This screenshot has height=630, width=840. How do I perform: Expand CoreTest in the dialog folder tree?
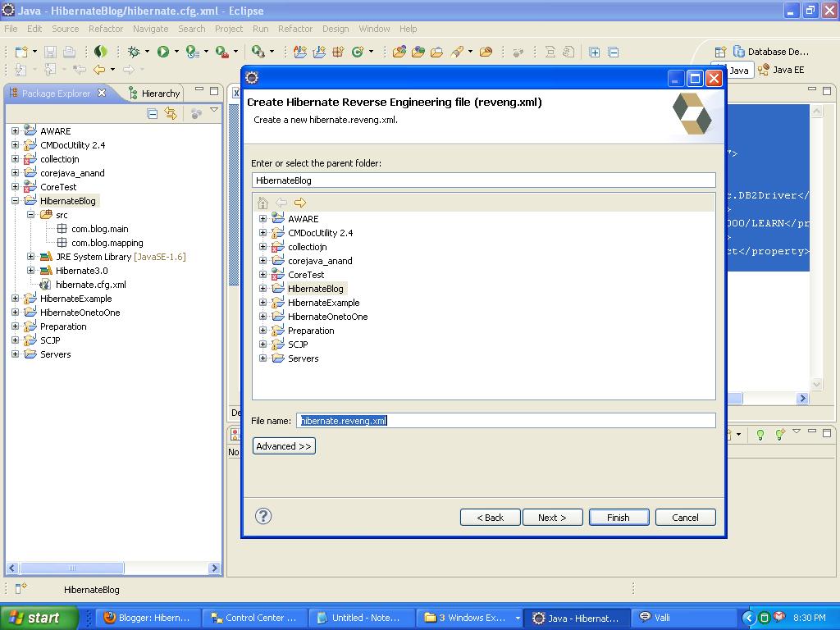point(262,274)
